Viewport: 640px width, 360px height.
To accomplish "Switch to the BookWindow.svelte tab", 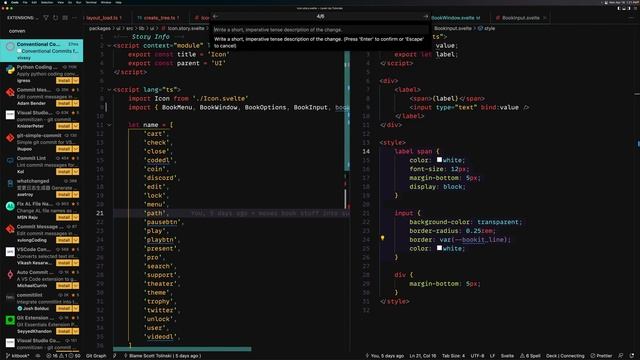I will click(x=455, y=18).
